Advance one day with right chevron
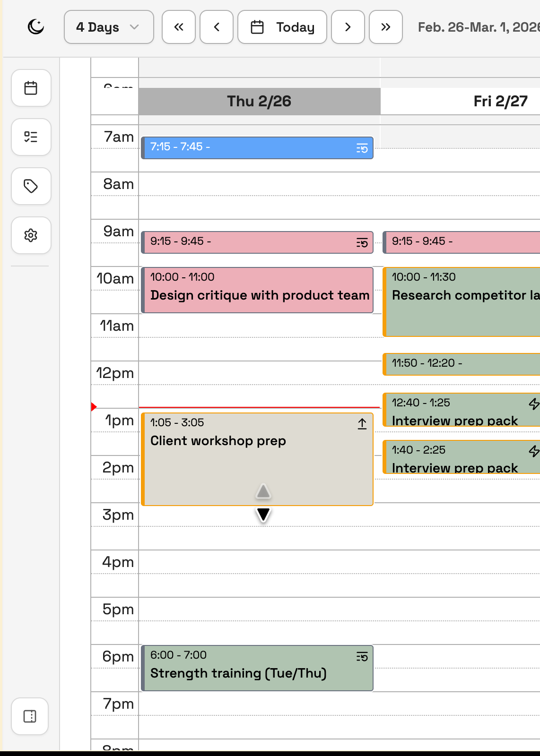Image resolution: width=540 pixels, height=756 pixels. point(348,27)
